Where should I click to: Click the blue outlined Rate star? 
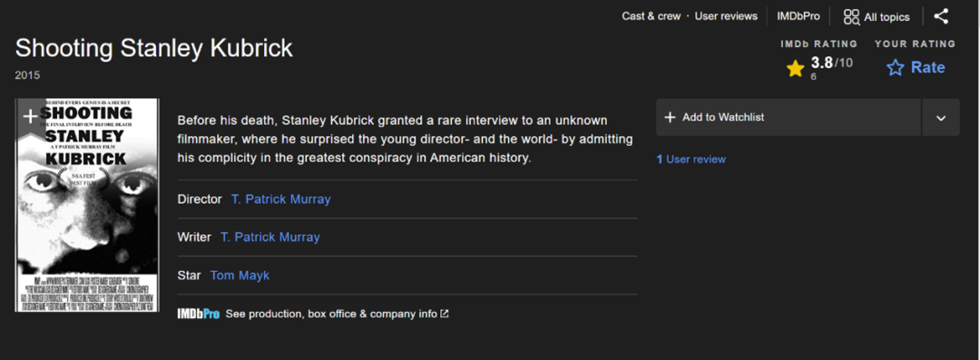tap(895, 67)
